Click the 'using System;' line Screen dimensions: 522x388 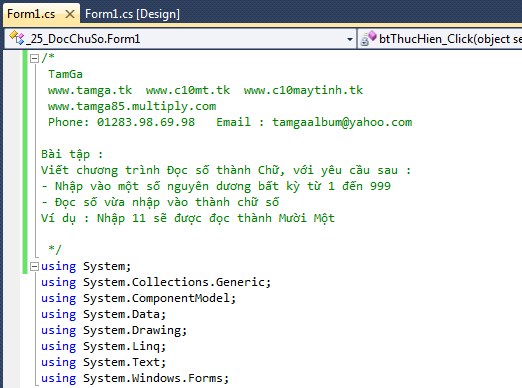click(x=86, y=267)
